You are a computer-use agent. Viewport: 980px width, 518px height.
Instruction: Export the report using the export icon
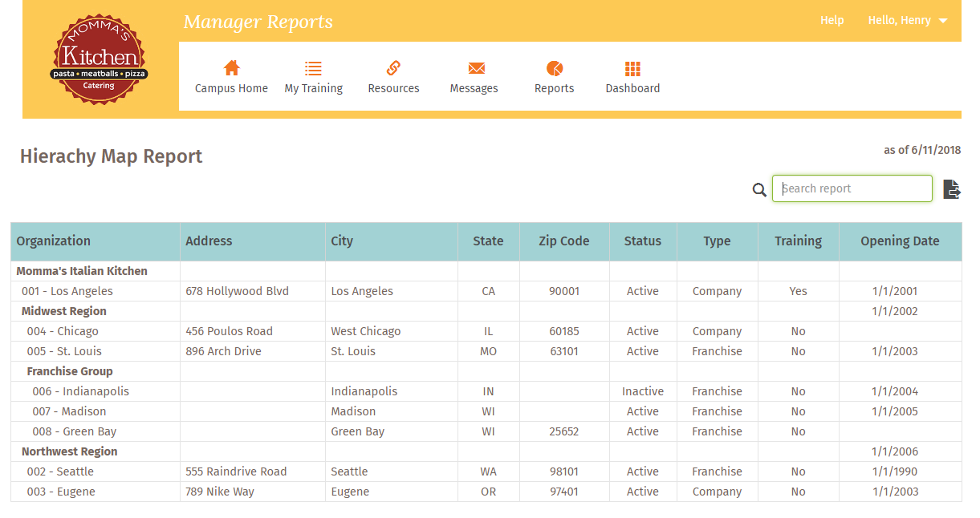tap(952, 188)
